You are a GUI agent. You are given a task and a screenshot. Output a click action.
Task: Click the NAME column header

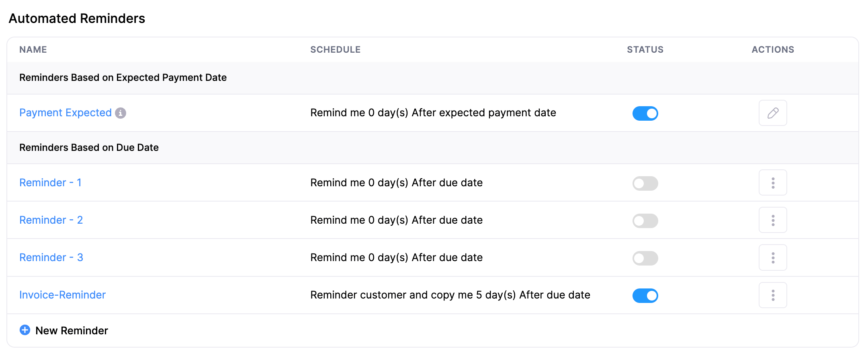click(33, 49)
